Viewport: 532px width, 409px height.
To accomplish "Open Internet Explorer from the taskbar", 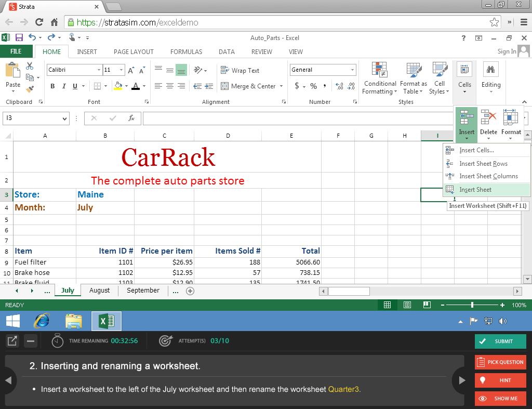I will tap(42, 321).
